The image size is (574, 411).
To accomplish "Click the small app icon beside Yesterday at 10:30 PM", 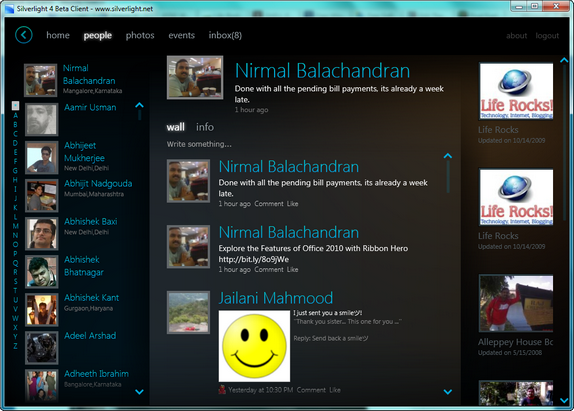I will click(222, 390).
